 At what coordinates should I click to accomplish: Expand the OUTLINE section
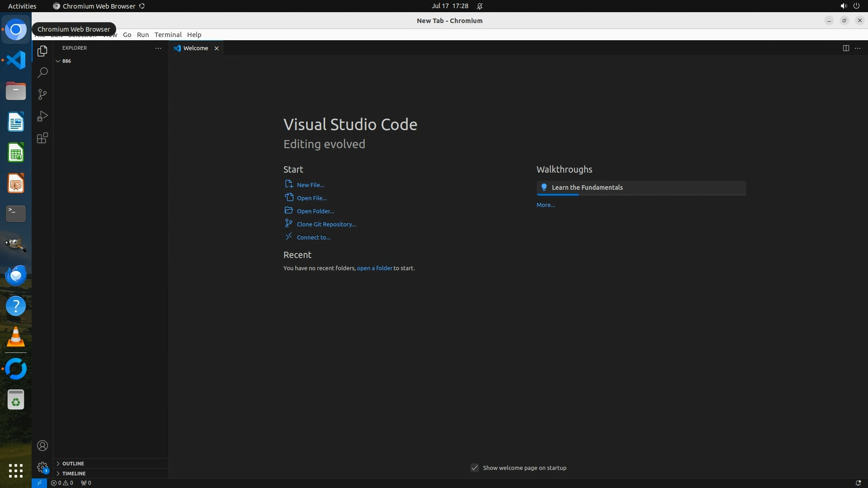[x=73, y=464]
